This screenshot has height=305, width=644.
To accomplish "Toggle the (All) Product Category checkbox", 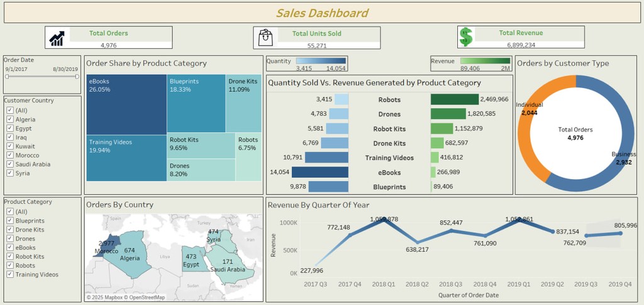I will coord(9,212).
